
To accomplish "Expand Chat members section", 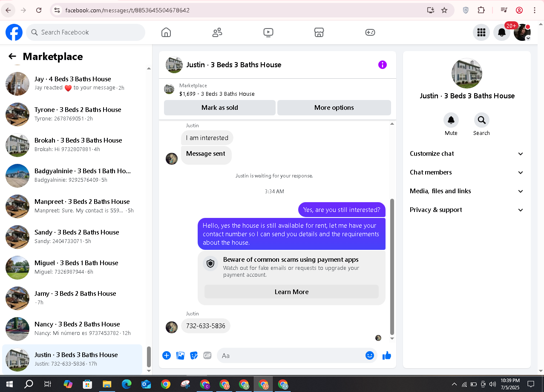I will pos(467,172).
